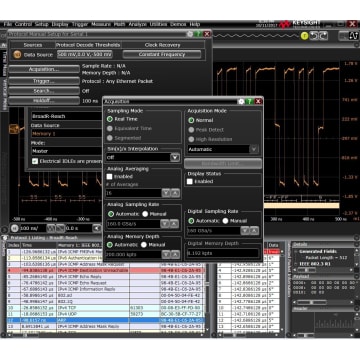The image size is (360, 360).
Task: Decrease analog sampling rate with down arrow
Action: 165,224
